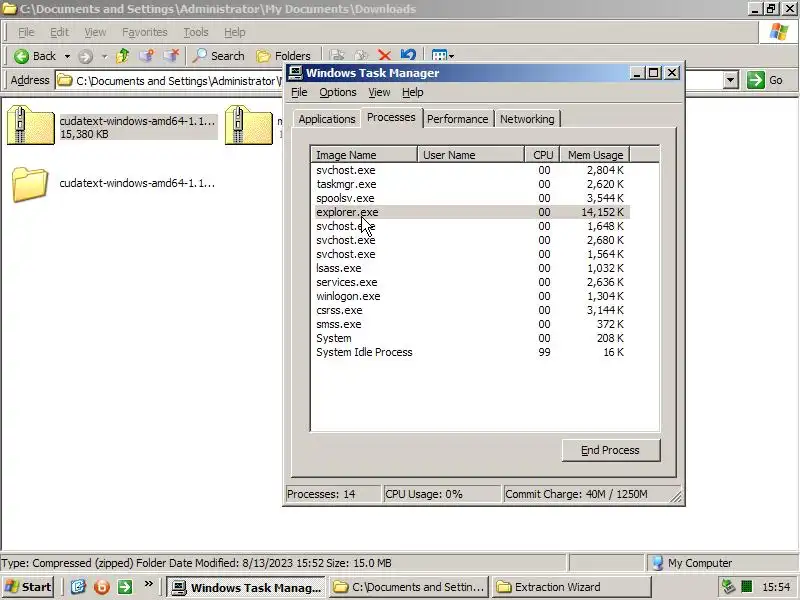Viewport: 800px width, 600px height.
Task: Open Explorer File menu
Action: (x=26, y=32)
